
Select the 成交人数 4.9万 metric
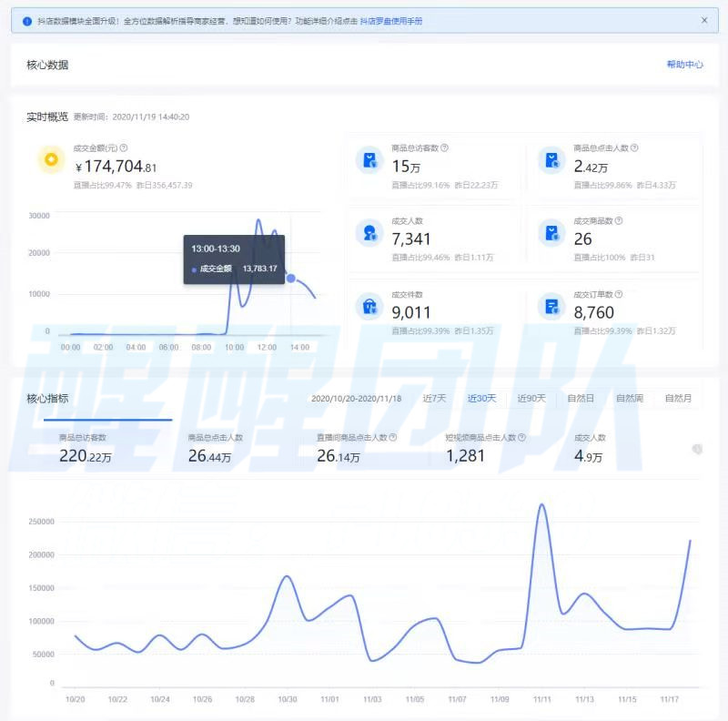(590, 449)
